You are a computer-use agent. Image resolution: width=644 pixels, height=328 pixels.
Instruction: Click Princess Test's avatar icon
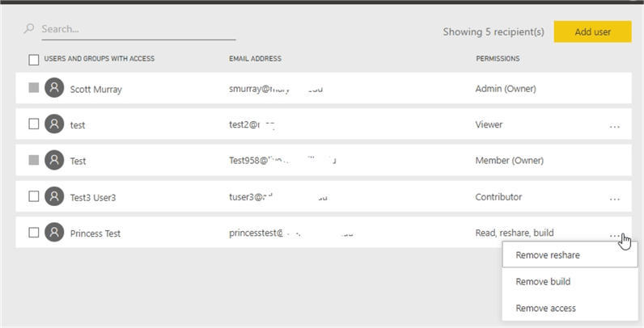tap(54, 233)
